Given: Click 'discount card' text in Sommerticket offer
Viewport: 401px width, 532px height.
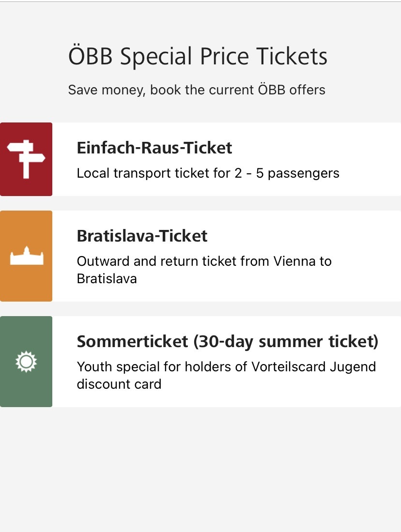Looking at the screenshot, I should click(x=119, y=384).
